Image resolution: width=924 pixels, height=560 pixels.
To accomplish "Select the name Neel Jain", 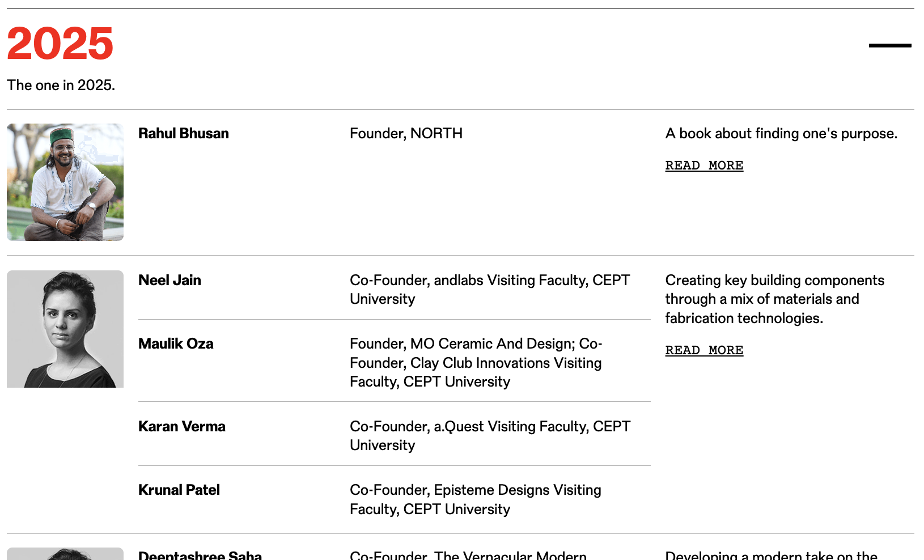I will [169, 280].
